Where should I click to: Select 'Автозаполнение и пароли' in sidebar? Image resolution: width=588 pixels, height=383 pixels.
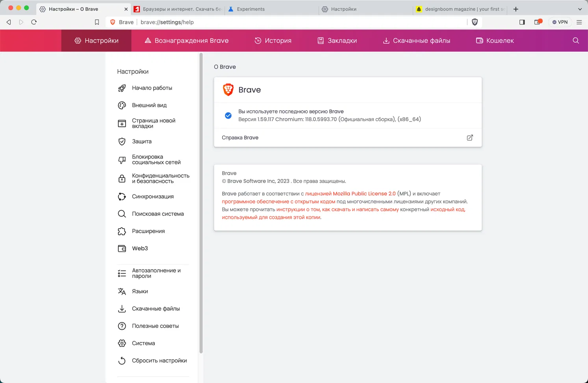click(x=156, y=274)
